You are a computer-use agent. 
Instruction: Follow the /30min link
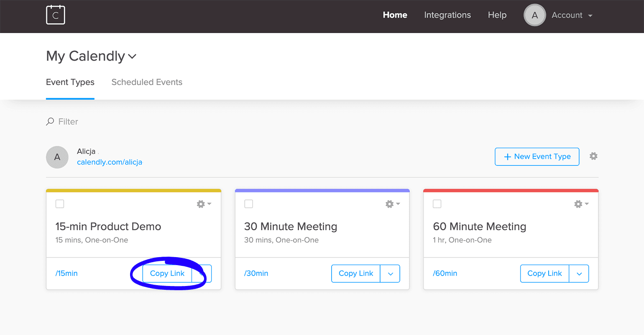[256, 273]
